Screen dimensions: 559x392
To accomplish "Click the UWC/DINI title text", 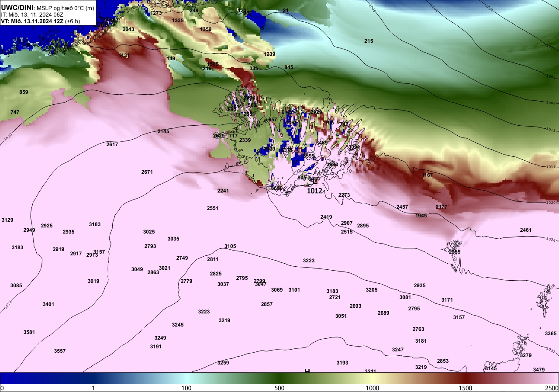I will pos(17,7).
